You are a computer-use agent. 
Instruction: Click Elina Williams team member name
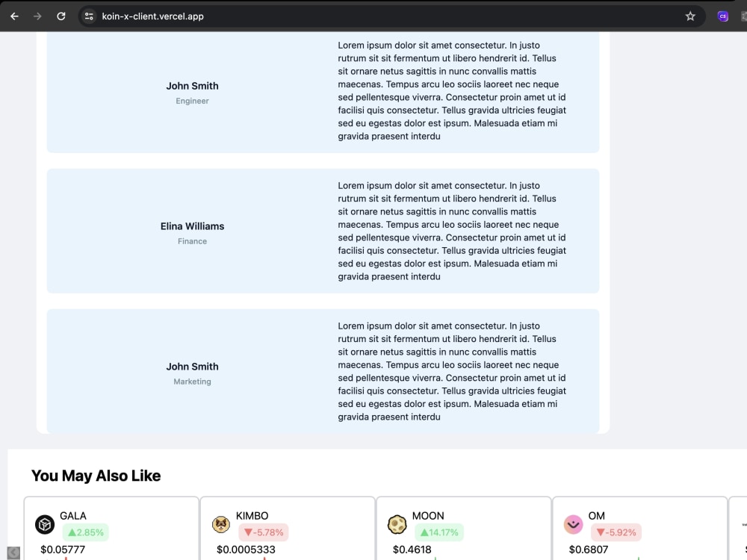[192, 226]
